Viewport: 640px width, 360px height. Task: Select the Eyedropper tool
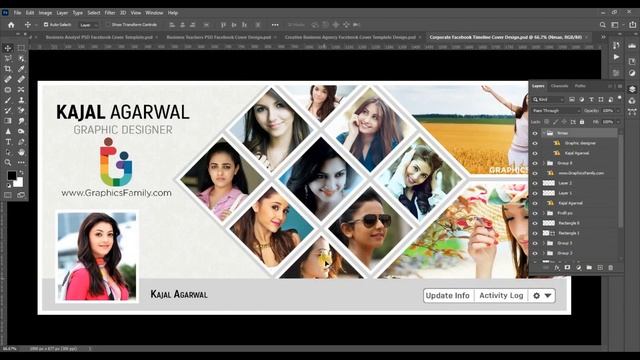21,69
